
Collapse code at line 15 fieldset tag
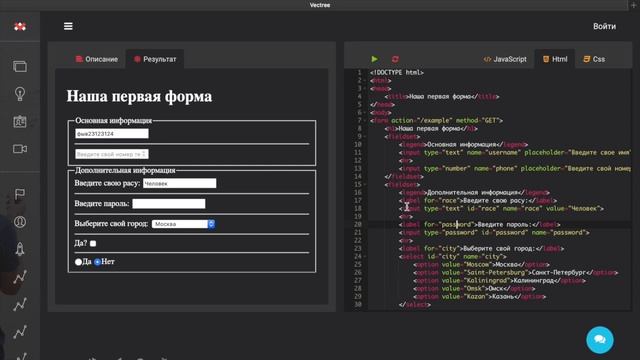coord(365,184)
